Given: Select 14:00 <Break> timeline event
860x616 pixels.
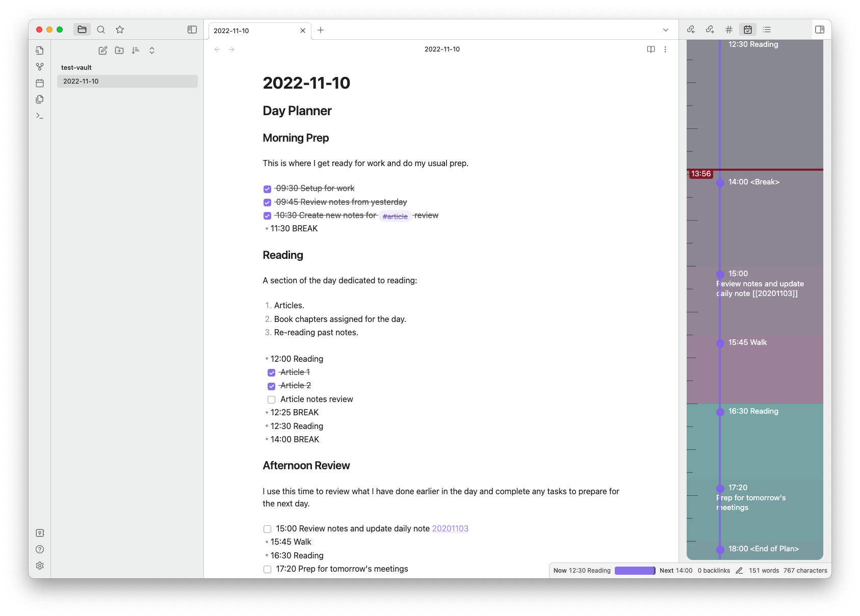Looking at the screenshot, I should (x=754, y=219).
